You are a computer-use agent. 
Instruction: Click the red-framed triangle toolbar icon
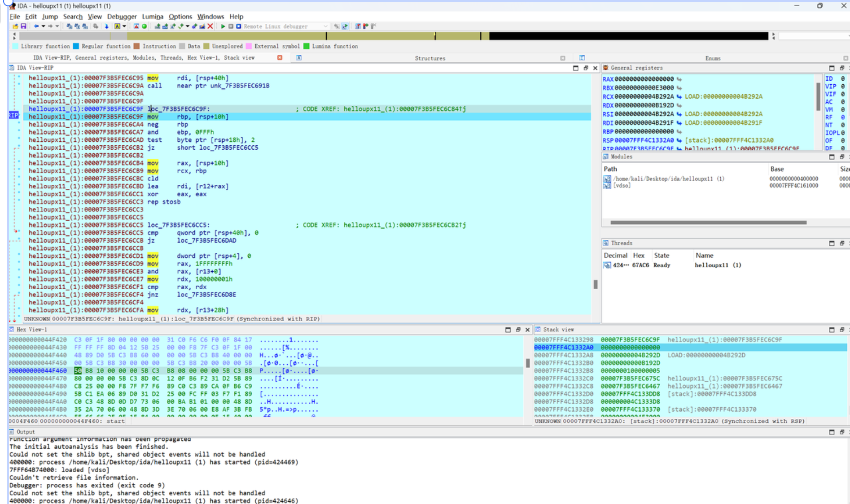(x=136, y=26)
